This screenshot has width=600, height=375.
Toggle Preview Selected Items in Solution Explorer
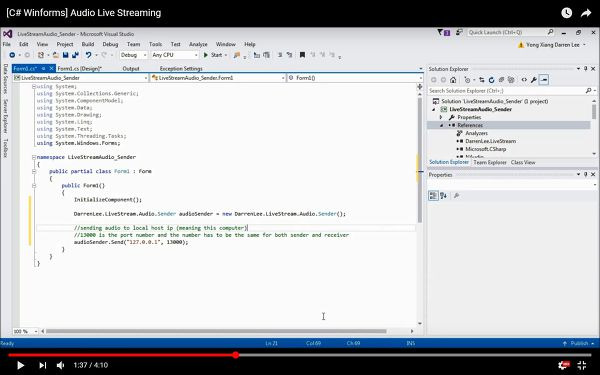tap(544, 80)
